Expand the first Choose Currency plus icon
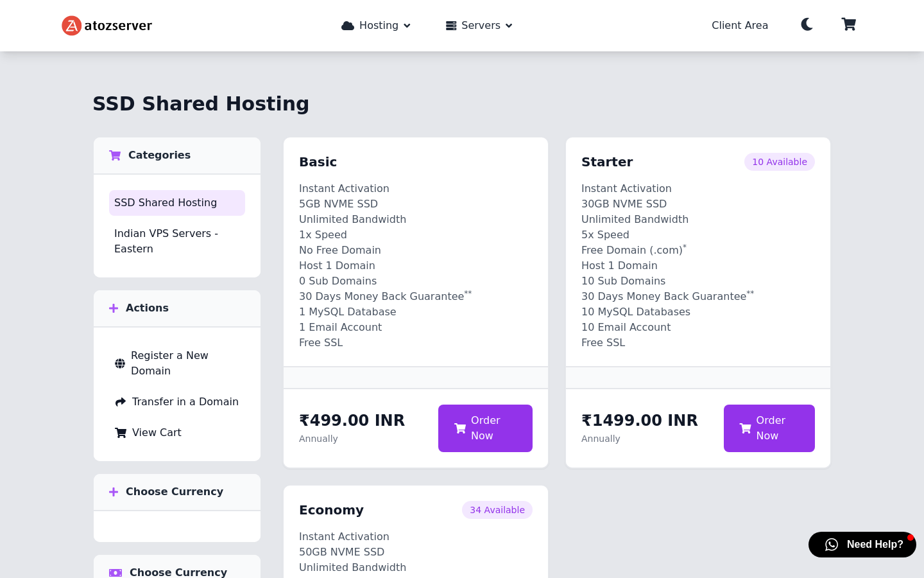The width and height of the screenshot is (924, 578). point(114,492)
